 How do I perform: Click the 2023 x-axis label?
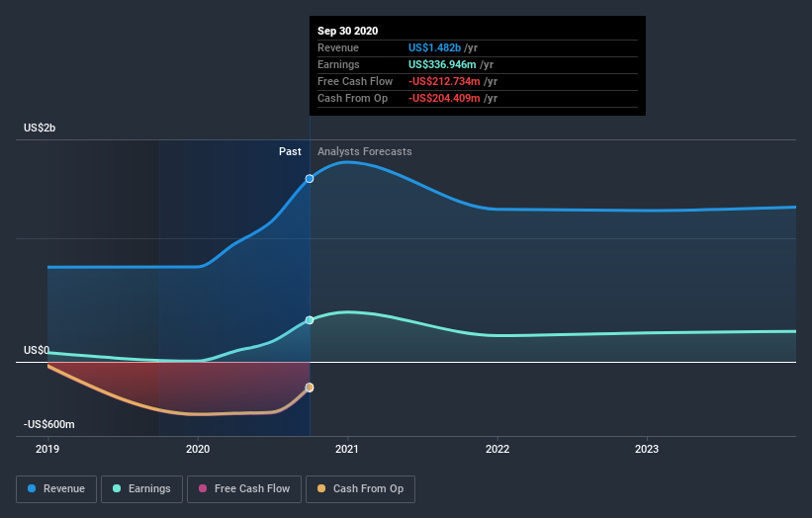(x=647, y=449)
